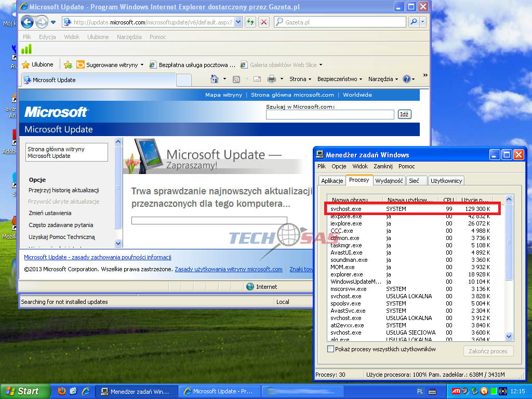Click the add to favorites bar icon

pyautogui.click(x=68, y=64)
